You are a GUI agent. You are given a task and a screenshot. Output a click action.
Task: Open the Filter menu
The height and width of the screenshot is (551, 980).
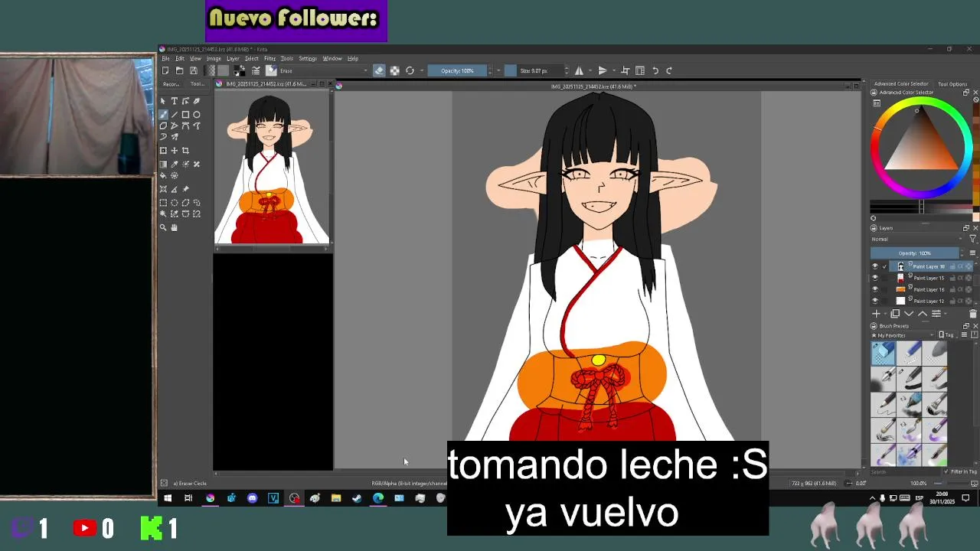(269, 58)
